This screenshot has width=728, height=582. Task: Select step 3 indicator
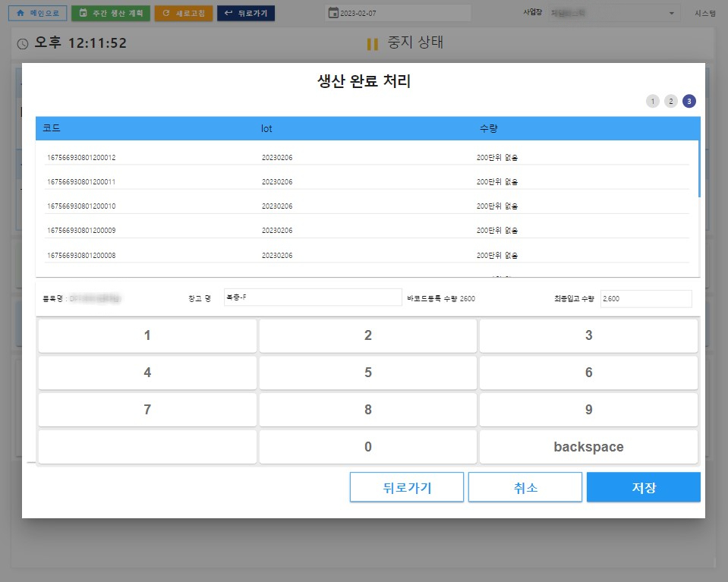click(x=689, y=101)
